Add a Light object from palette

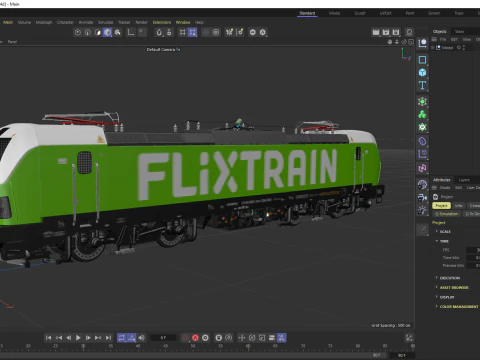(x=422, y=210)
